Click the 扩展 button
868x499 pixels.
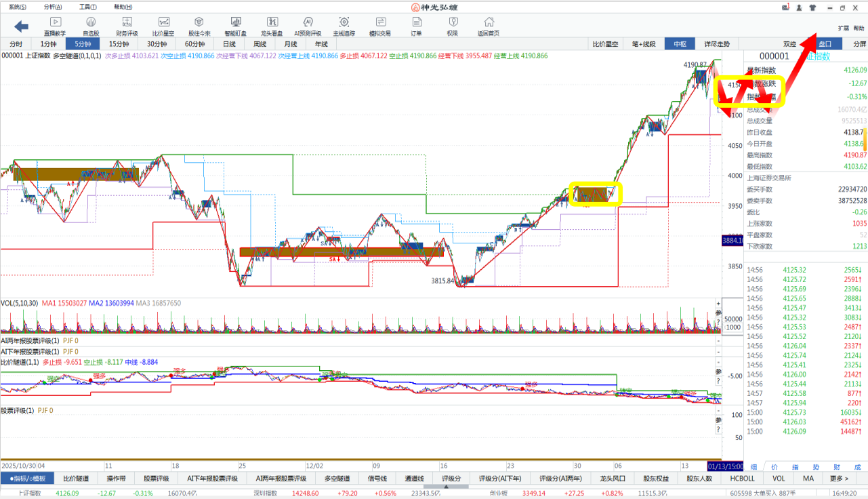[x=843, y=28]
